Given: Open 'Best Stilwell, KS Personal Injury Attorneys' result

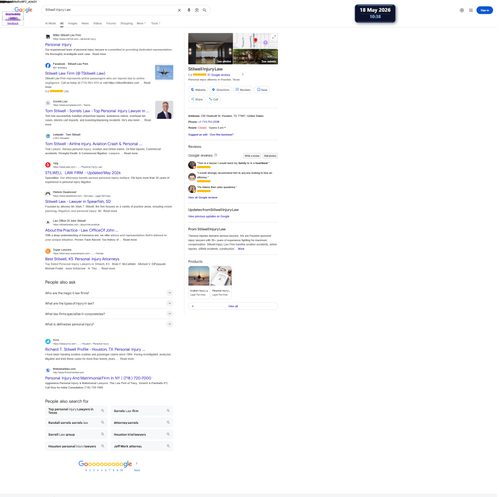Looking at the screenshot, I should (x=83, y=260).
